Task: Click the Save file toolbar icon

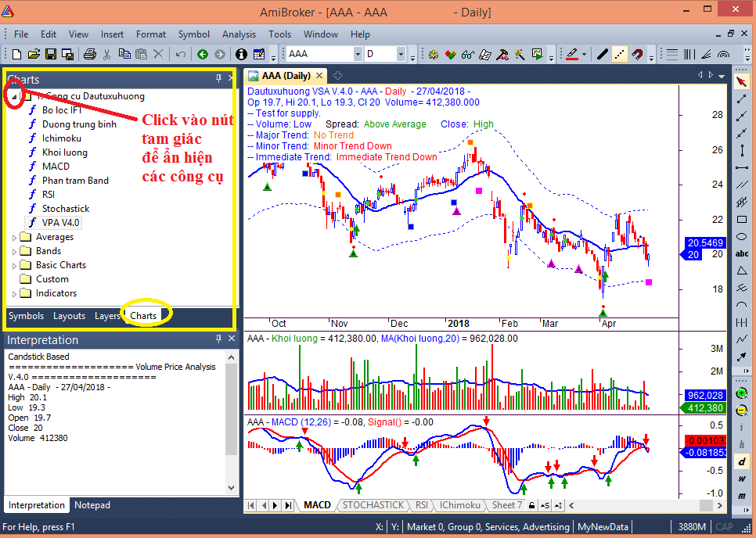Action: [50, 55]
